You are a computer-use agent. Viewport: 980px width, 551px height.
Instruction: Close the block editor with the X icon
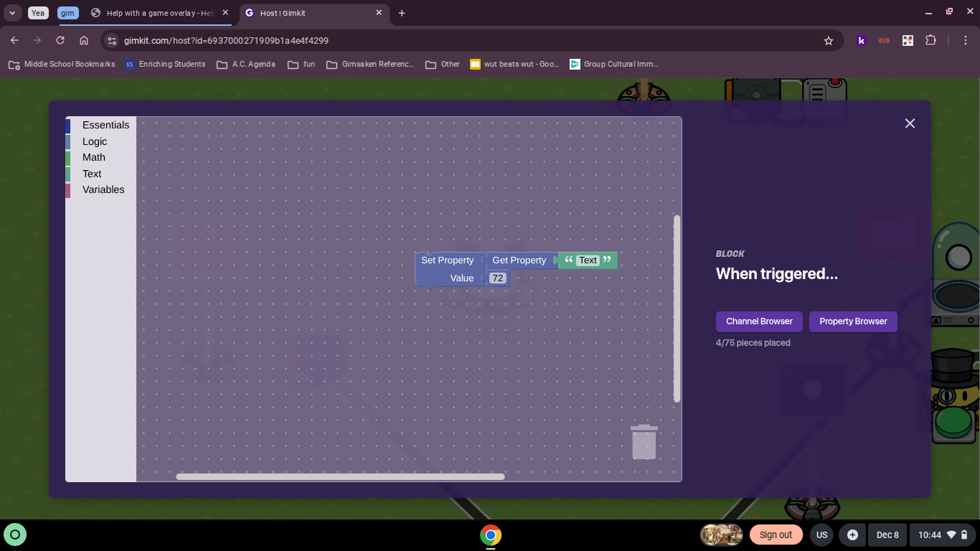pyautogui.click(x=910, y=123)
